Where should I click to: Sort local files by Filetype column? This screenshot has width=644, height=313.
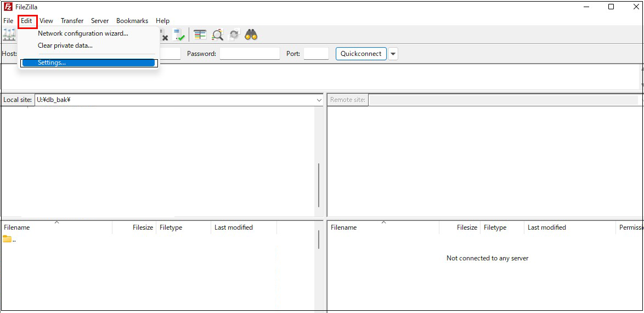click(x=184, y=227)
